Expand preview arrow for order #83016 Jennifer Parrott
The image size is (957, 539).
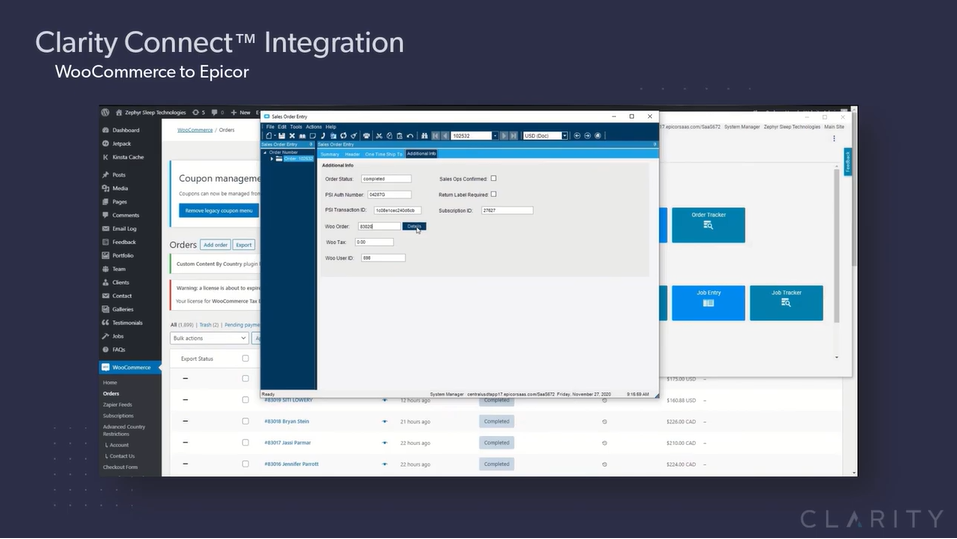coord(385,464)
